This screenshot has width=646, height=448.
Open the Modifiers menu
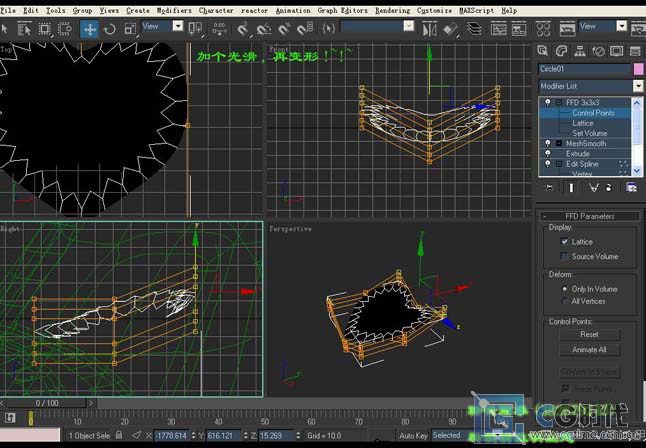pyautogui.click(x=174, y=10)
